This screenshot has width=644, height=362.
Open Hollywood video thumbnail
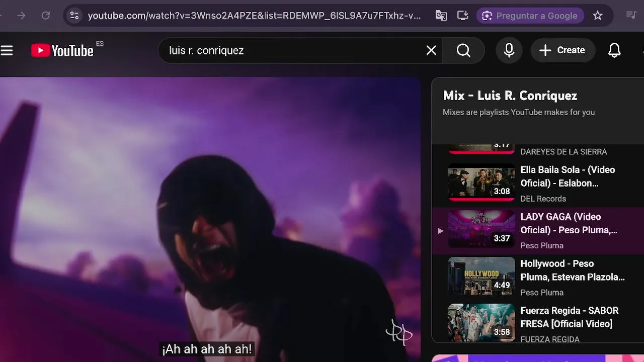point(481,277)
